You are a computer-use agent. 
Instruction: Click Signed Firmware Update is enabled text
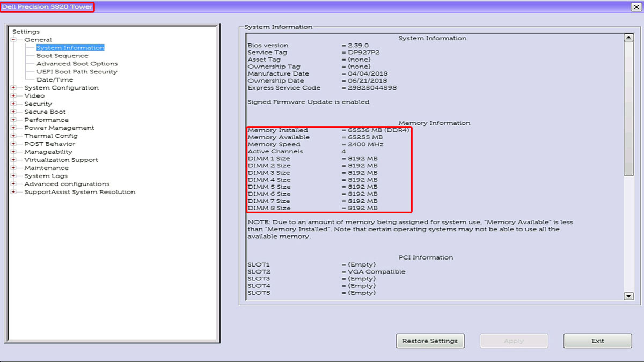pos(309,102)
